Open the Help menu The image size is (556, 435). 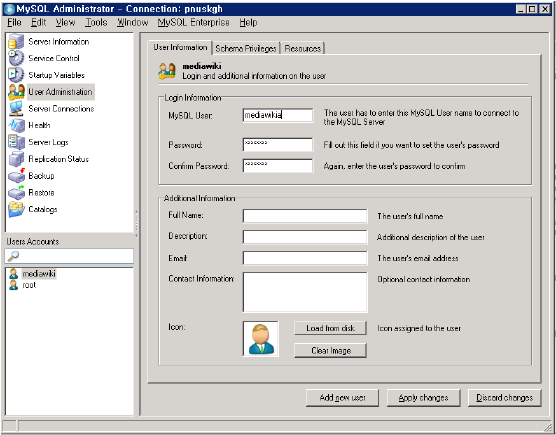pos(248,22)
